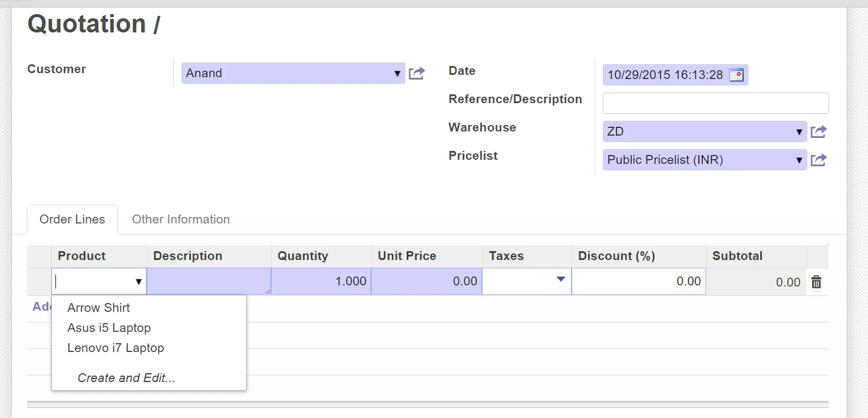Delete the order line with trash icon
Viewport: 868px width, 418px height.
[816, 282]
